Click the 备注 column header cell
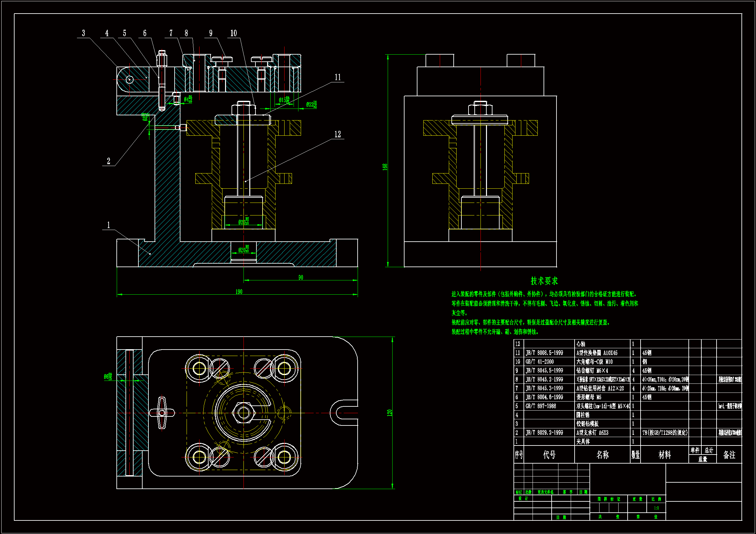Screen dimensions: 756x534 tap(729, 455)
